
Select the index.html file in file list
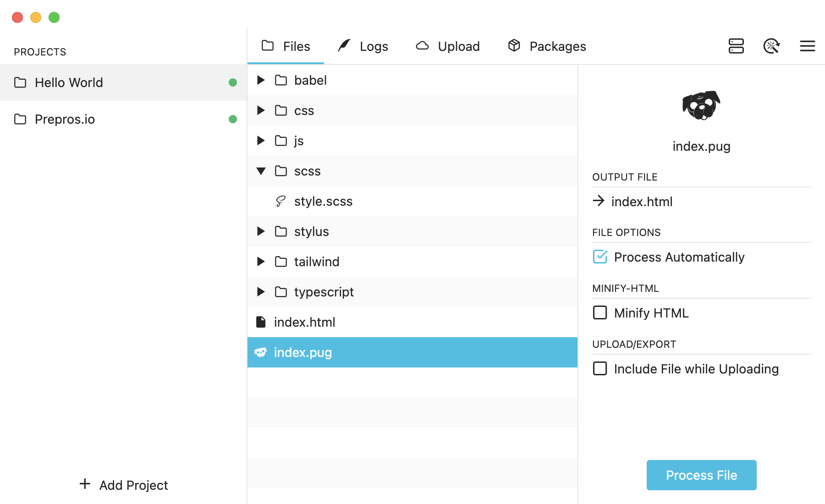(304, 322)
